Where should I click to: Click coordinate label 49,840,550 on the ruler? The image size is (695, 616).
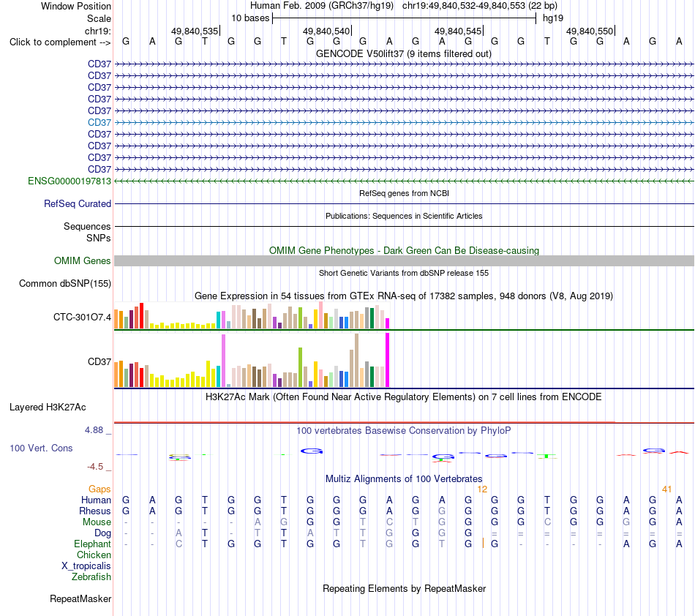[590, 31]
